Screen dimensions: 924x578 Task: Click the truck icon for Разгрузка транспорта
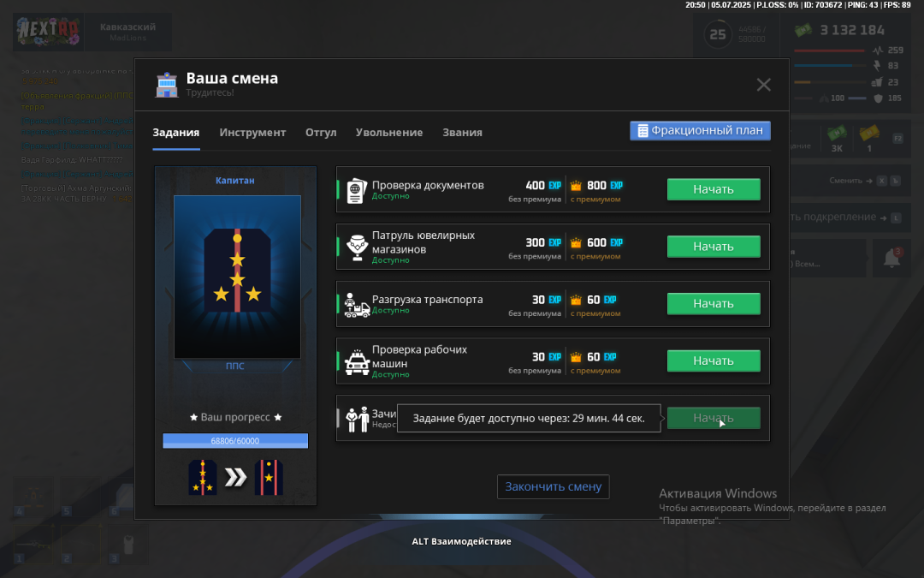357,304
